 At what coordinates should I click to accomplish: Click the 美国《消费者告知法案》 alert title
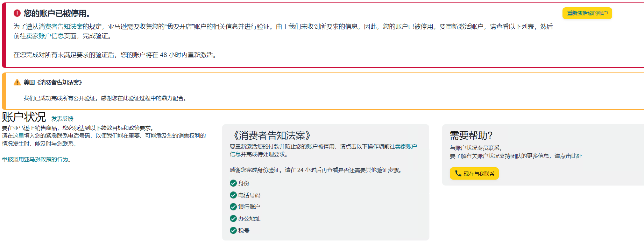click(53, 83)
